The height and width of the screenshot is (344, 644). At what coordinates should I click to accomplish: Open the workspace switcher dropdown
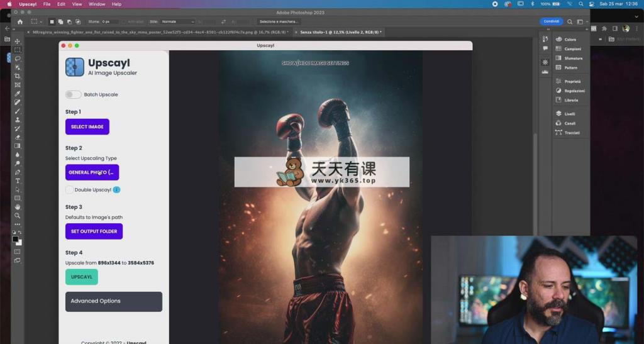click(581, 22)
